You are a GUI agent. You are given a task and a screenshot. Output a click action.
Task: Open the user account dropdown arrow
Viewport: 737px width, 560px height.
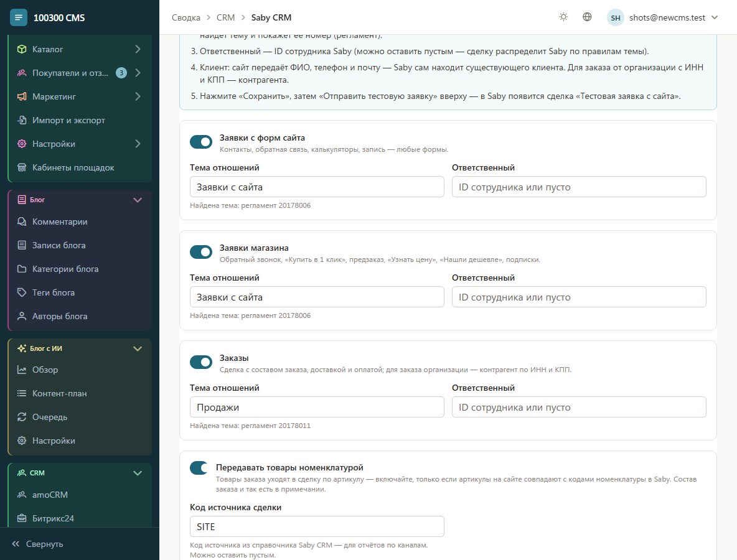tap(715, 18)
